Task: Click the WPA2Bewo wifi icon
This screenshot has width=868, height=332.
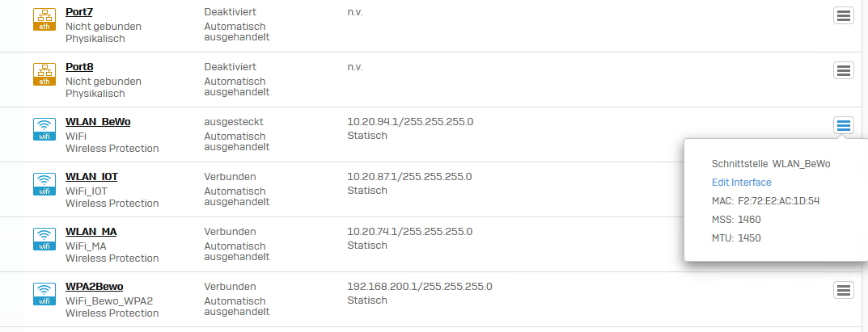Action: coord(44,293)
